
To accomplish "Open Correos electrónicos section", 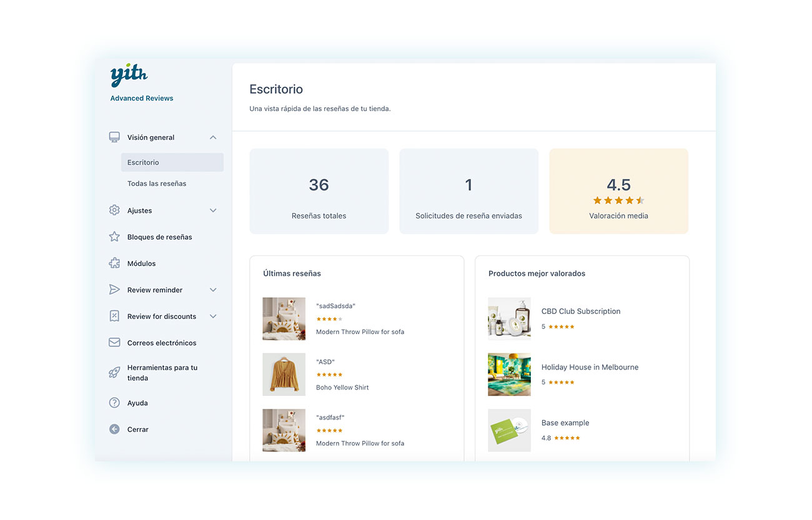I will [x=162, y=343].
